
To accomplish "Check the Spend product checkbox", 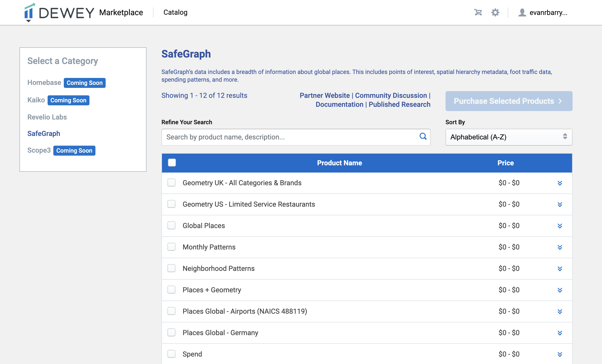I will point(171,354).
